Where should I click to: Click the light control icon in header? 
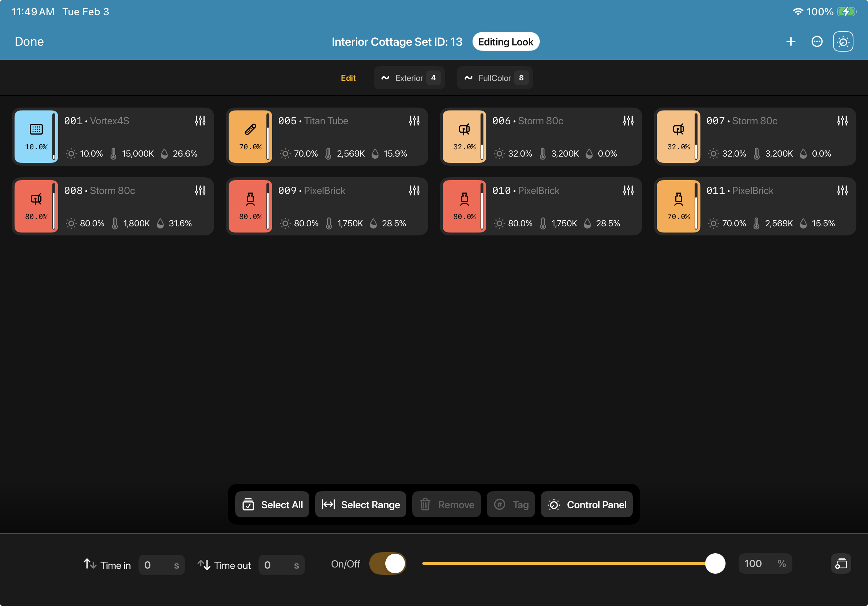(843, 41)
